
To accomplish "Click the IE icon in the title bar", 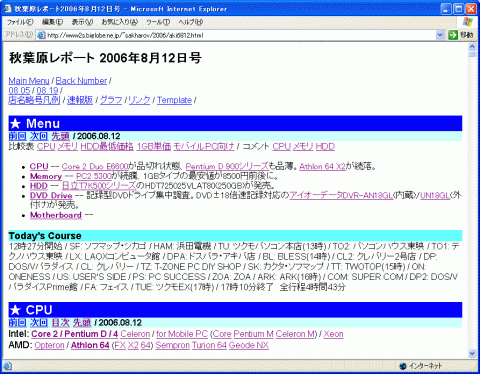I will [x=8, y=8].
